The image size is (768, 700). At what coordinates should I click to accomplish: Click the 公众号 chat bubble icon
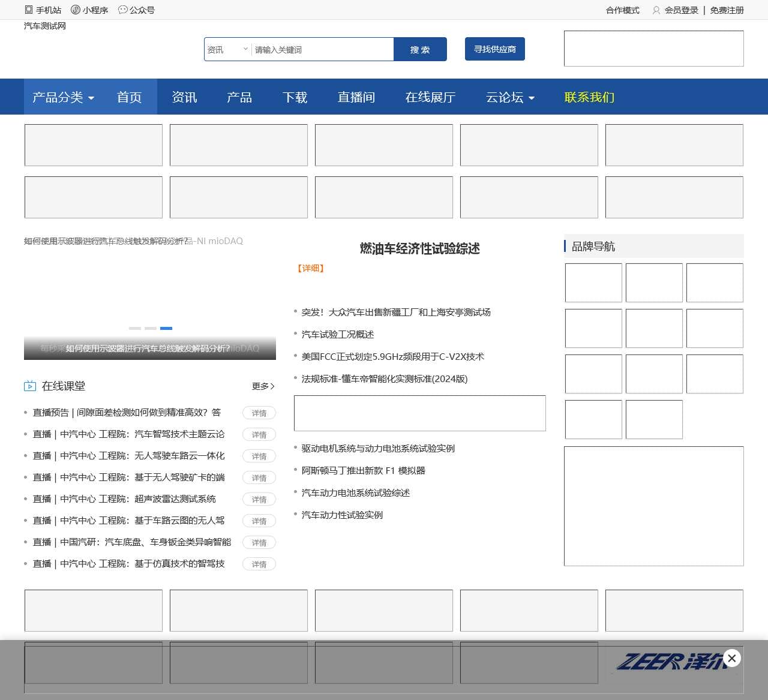point(122,10)
